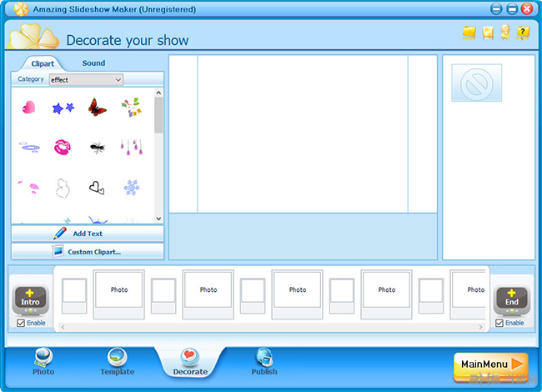Select the hanging pink tassels clipart
This screenshot has width=542, height=392.
[132, 147]
